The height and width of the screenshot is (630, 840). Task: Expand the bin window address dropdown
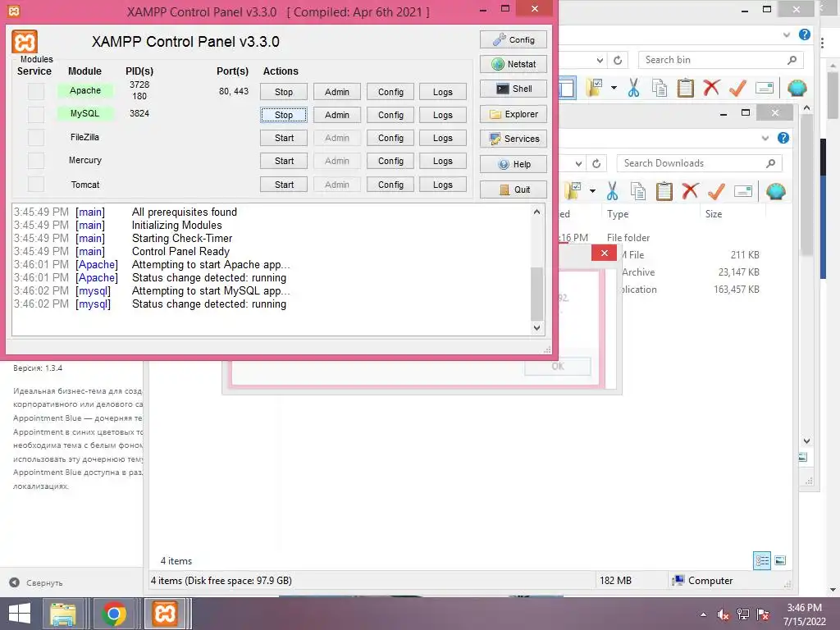600,60
